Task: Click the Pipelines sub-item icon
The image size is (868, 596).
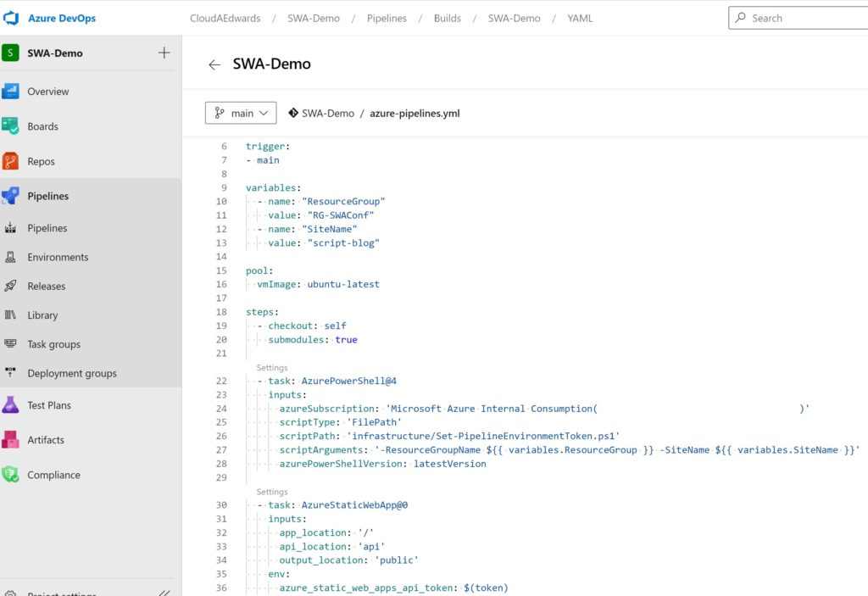Action: coord(10,228)
